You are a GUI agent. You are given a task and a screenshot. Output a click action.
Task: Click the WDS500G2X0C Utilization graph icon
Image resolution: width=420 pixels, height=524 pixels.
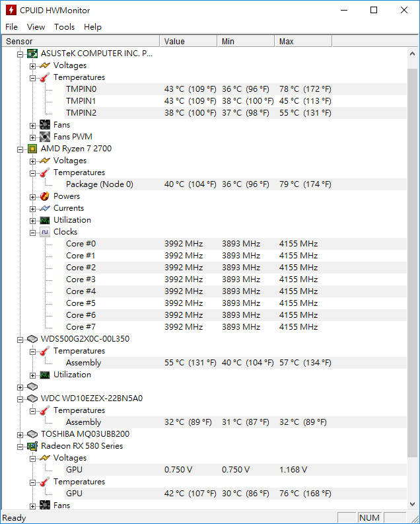[45, 375]
